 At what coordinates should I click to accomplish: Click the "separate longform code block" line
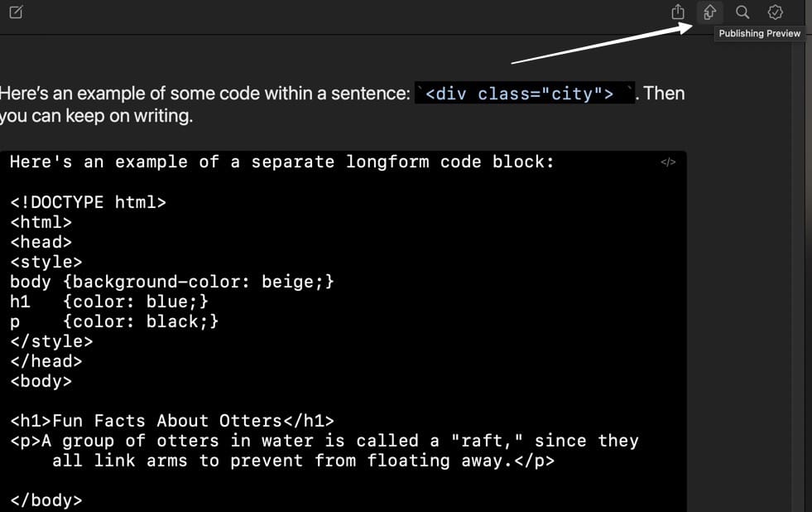281,162
